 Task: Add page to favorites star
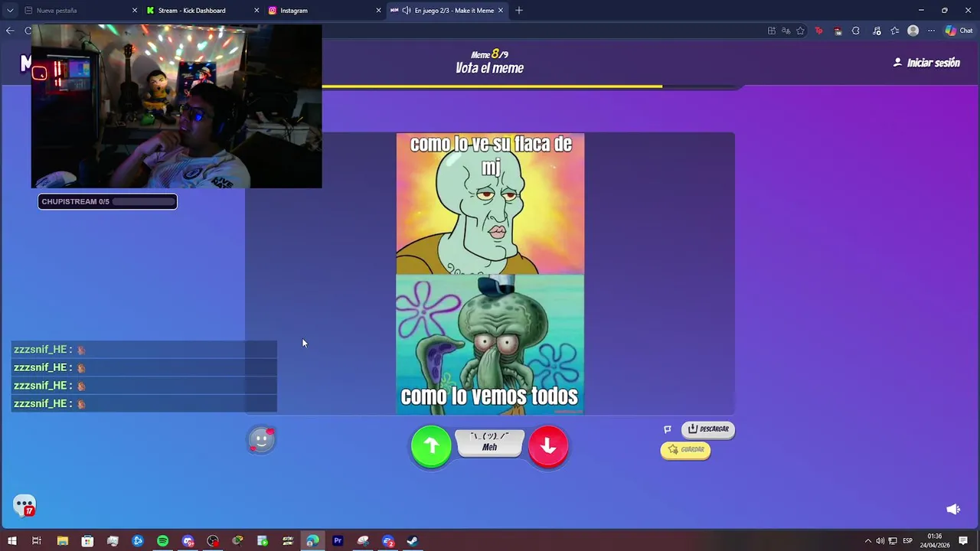(x=801, y=31)
